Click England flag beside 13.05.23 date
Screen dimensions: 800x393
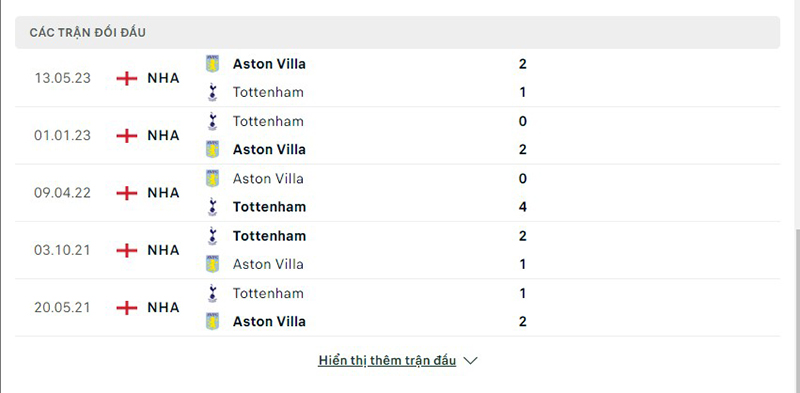pos(127,79)
